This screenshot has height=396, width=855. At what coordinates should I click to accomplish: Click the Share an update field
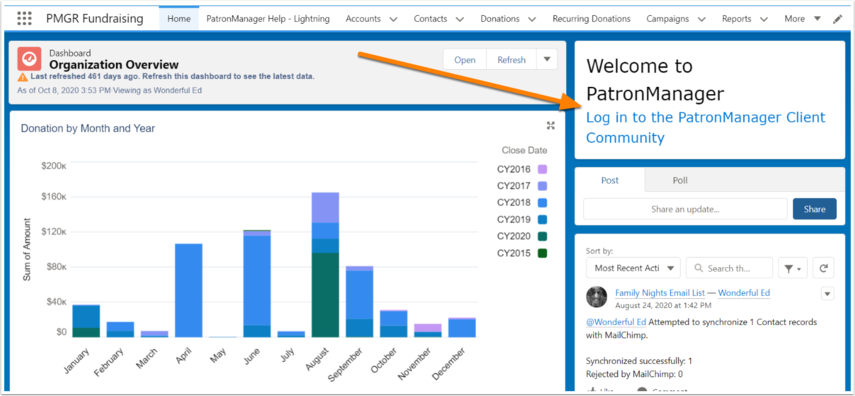pyautogui.click(x=685, y=209)
